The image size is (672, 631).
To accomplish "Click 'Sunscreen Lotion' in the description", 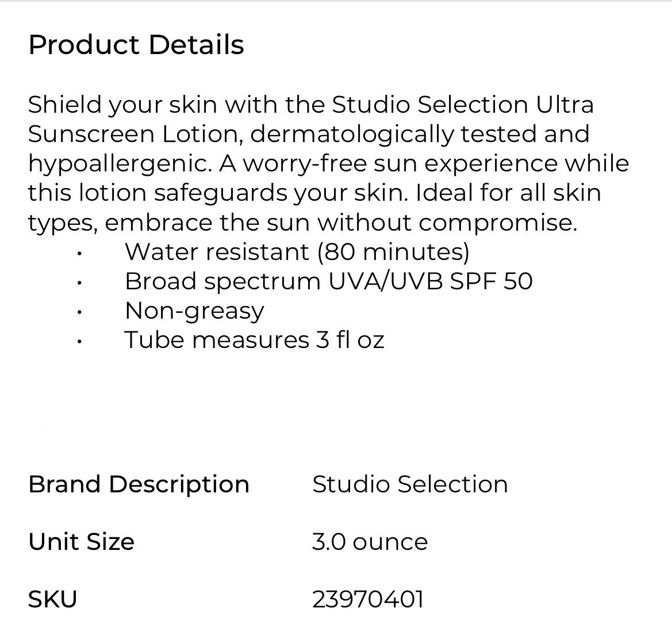I will coord(133,134).
